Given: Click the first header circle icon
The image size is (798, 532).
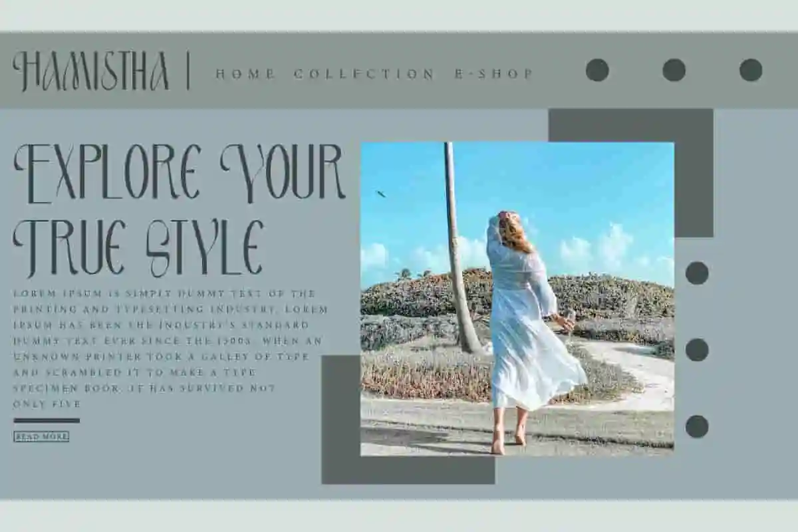Looking at the screenshot, I should pyautogui.click(x=597, y=70).
